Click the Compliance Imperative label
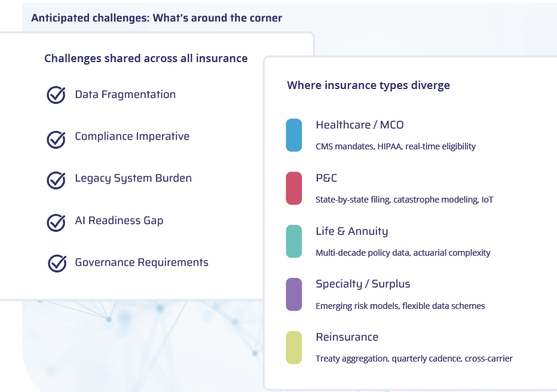The height and width of the screenshot is (392, 557). [x=132, y=136]
